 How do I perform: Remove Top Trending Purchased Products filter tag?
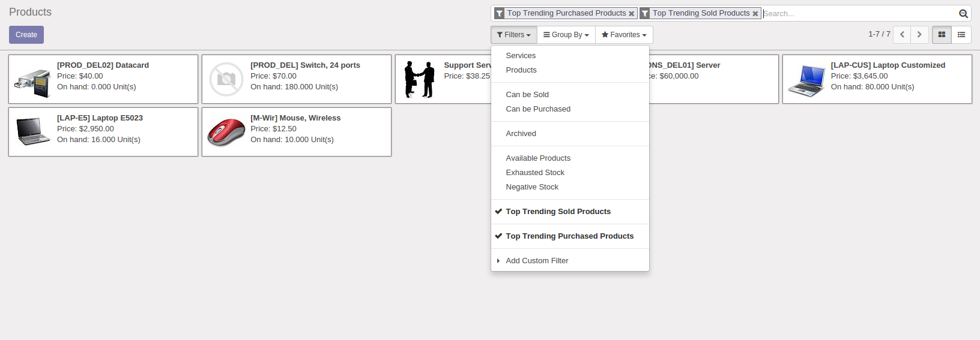631,13
